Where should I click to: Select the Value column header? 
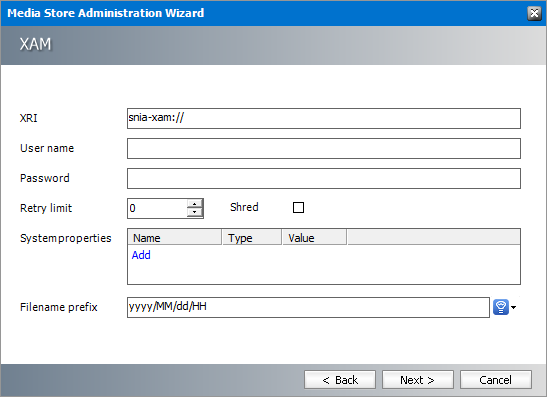point(314,238)
